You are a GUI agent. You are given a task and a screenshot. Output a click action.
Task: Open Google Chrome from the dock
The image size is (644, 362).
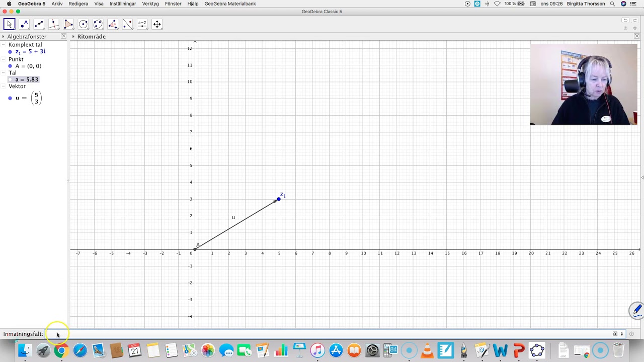(x=61, y=350)
